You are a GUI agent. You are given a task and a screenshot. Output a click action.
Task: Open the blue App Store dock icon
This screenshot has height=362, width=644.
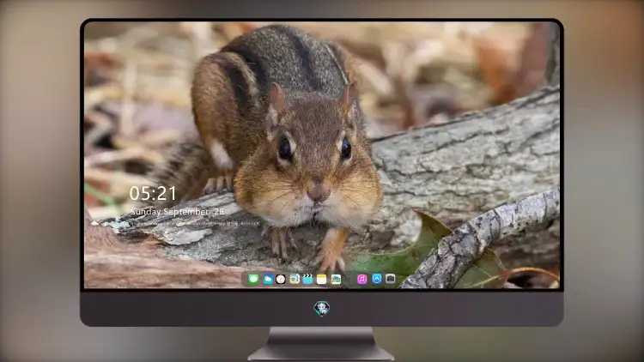(377, 279)
